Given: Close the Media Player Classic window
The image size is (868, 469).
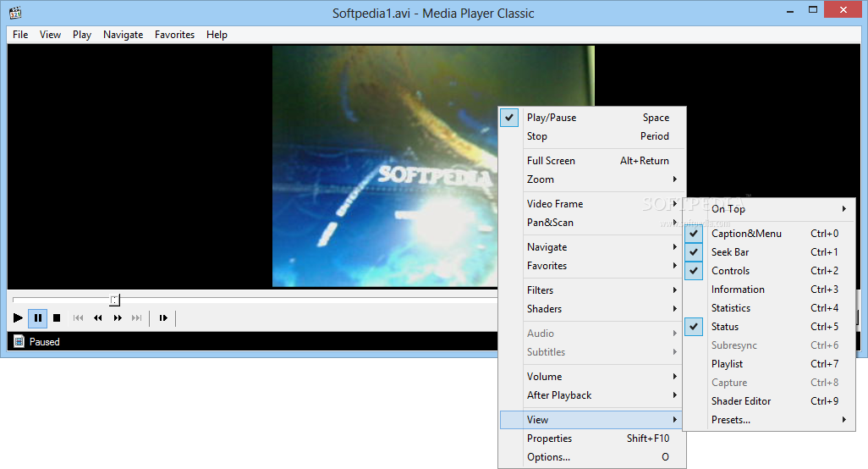Looking at the screenshot, I should pos(843,10).
